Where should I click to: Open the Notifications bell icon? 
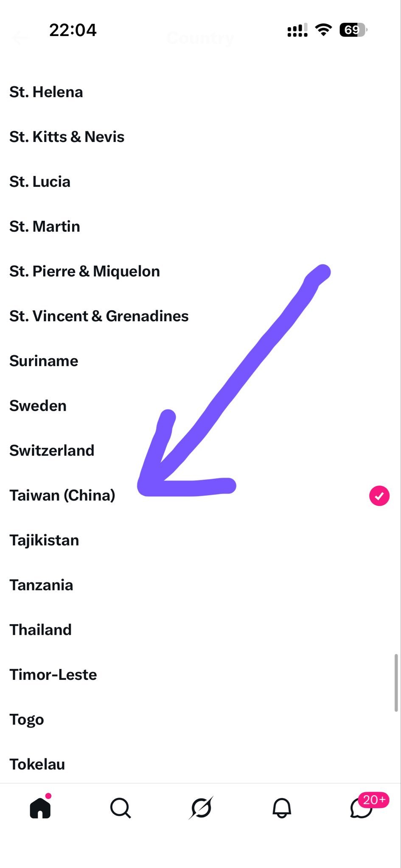(x=282, y=808)
